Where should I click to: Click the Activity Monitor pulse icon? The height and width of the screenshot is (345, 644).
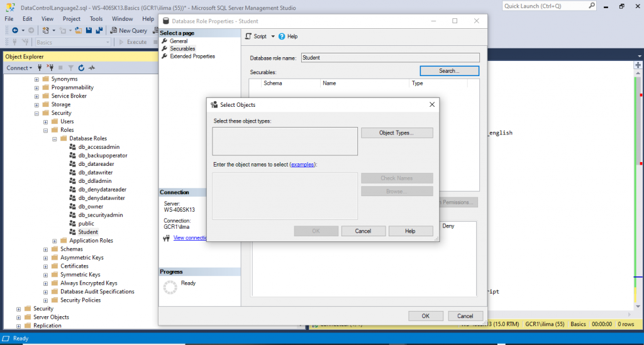(92, 68)
